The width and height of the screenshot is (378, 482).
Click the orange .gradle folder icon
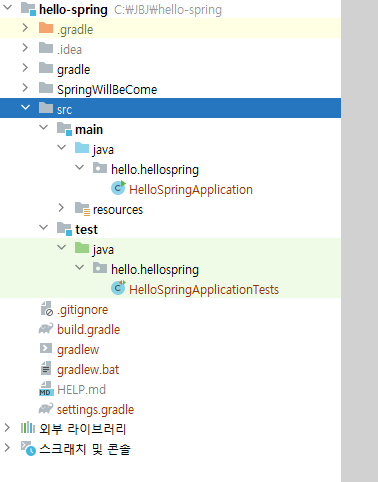pos(46,28)
